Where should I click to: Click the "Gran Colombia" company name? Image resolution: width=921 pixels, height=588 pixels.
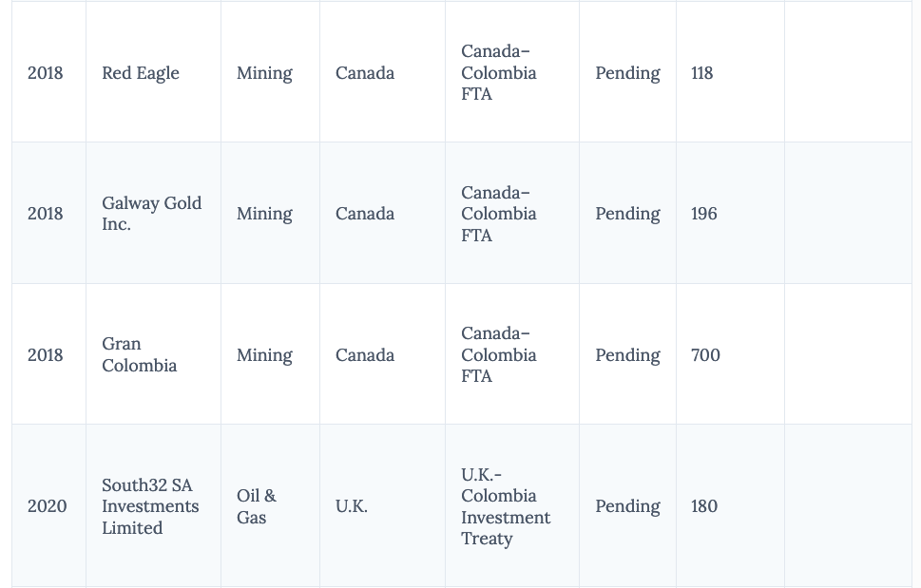139,354
